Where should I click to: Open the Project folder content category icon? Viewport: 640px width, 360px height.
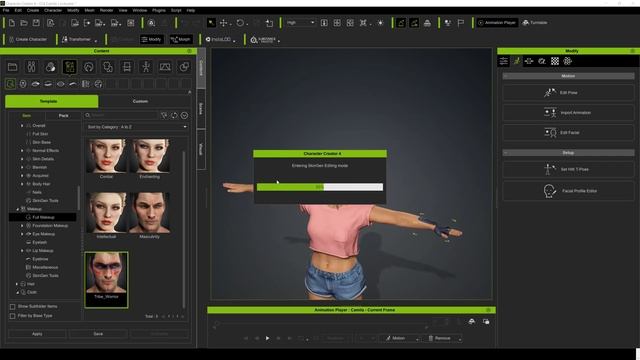pyautogui.click(x=12, y=67)
